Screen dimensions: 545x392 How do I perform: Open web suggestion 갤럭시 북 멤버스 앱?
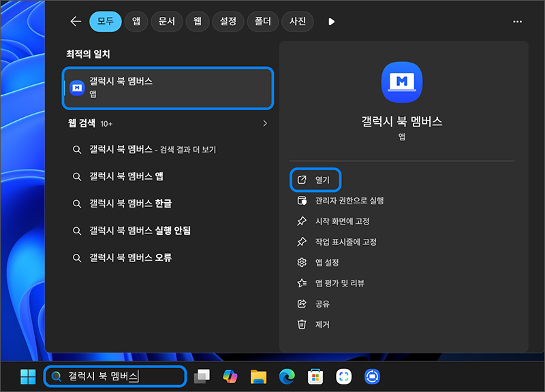tap(126, 176)
